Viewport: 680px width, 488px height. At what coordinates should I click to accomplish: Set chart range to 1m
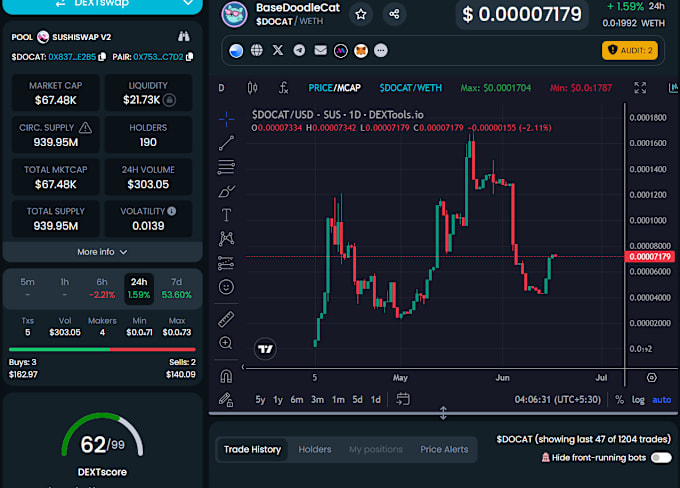338,400
